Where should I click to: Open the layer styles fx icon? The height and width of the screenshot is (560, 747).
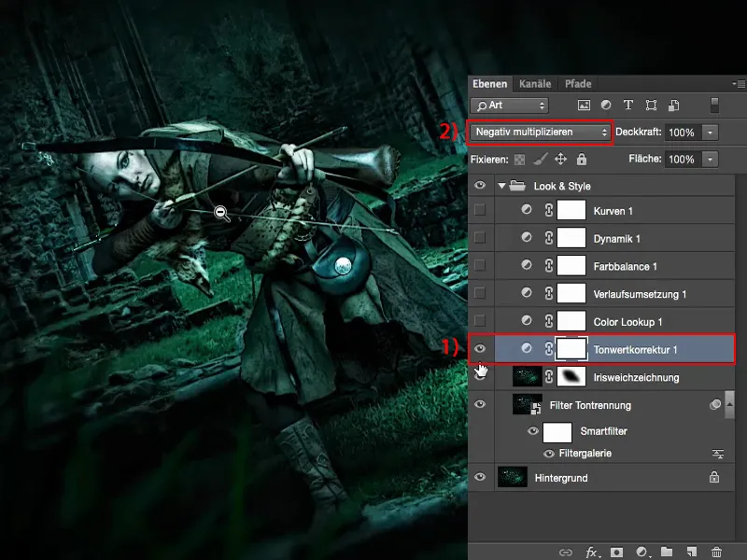592,552
